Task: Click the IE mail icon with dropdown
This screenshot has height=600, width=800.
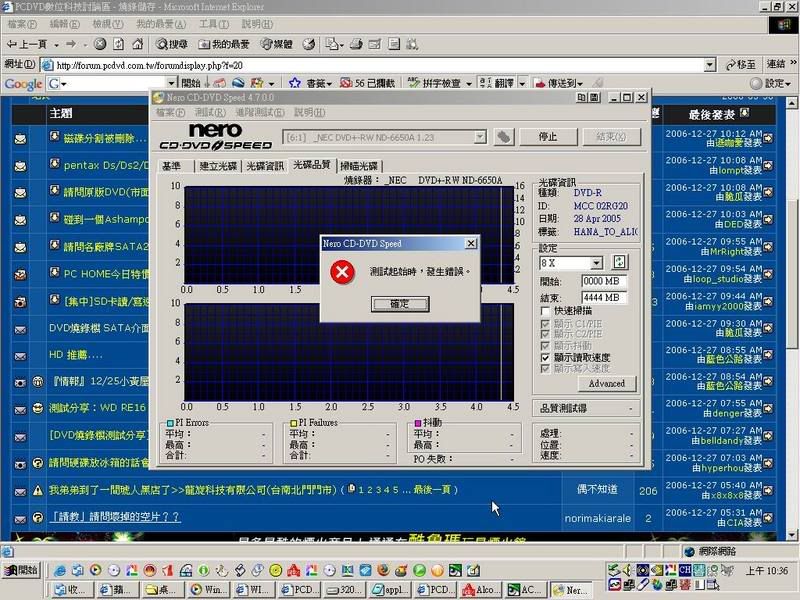Action: (x=334, y=44)
